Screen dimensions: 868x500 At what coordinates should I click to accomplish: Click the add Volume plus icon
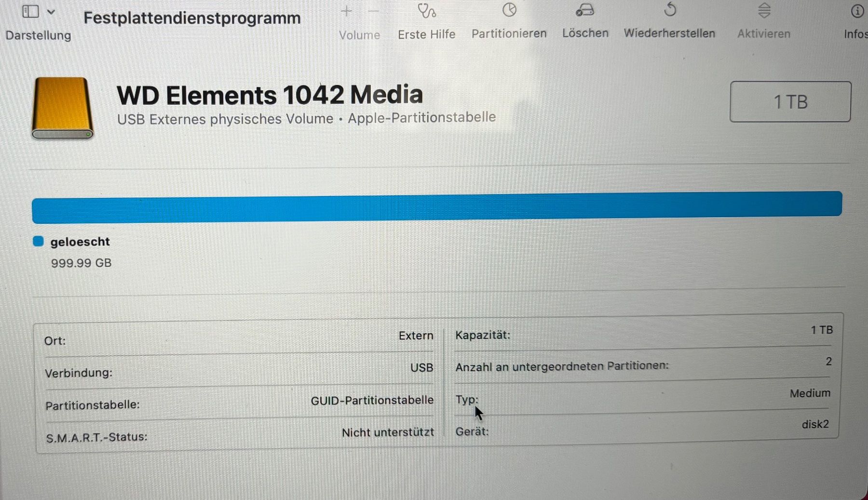[346, 11]
